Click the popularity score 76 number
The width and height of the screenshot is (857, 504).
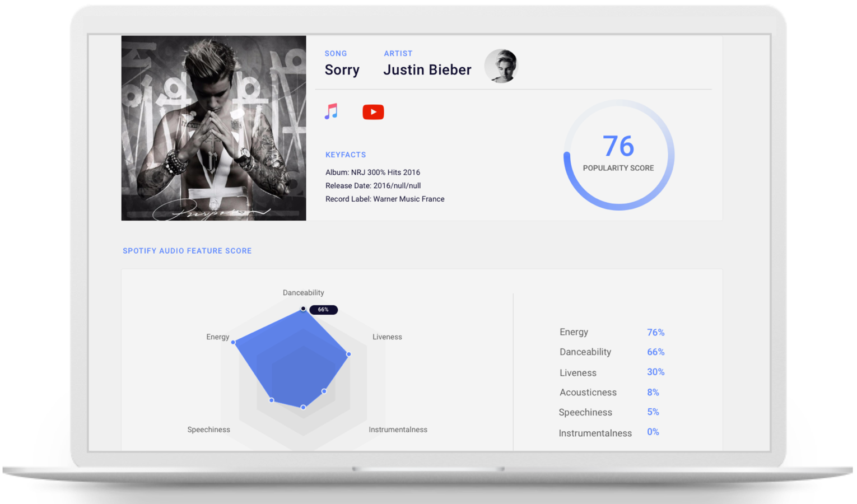pos(618,146)
